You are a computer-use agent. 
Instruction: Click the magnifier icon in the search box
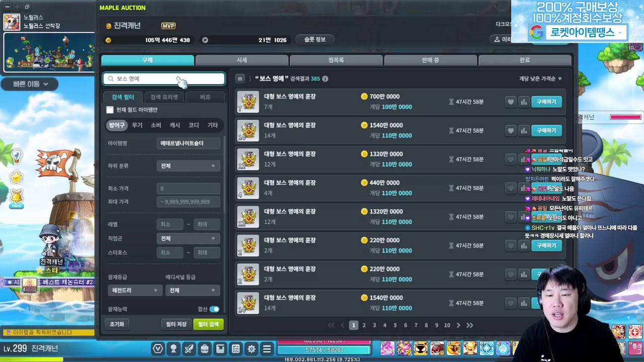(x=111, y=79)
